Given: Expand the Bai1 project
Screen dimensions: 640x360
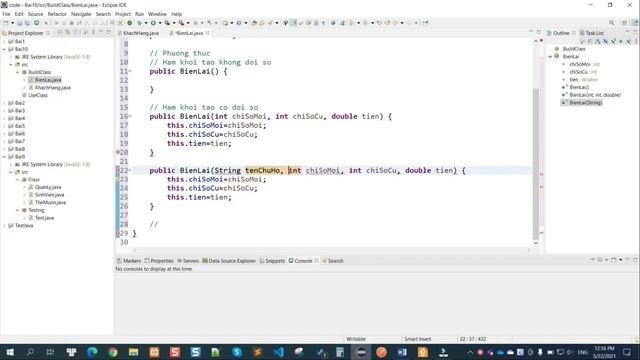Looking at the screenshot, I should (4, 41).
